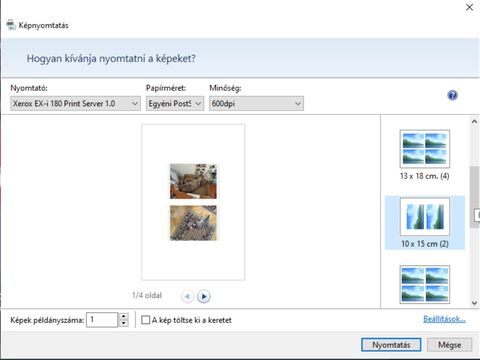480x360 pixels.
Task: Click the Mégse cancel button
Action: [x=450, y=345]
